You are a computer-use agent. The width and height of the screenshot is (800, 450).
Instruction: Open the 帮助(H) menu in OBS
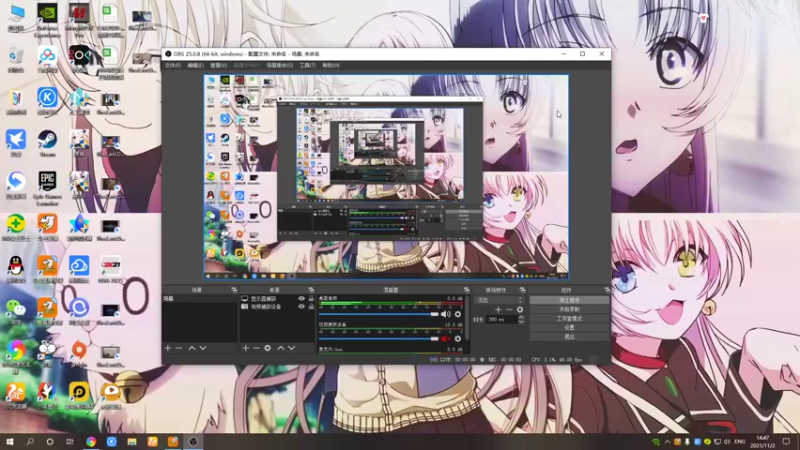(331, 65)
